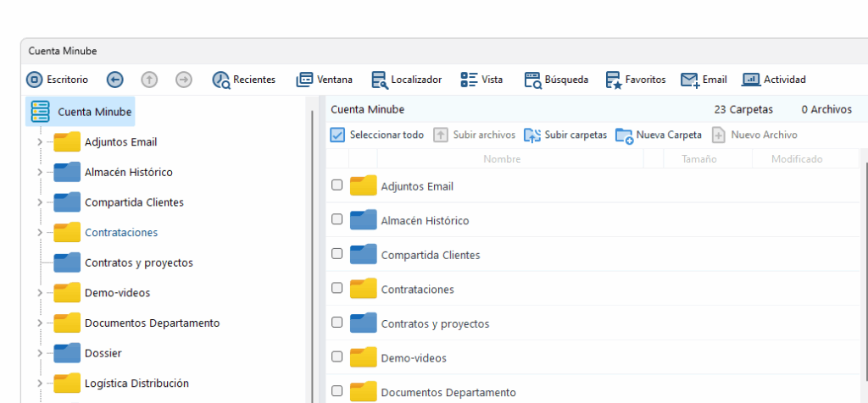This screenshot has width=868, height=403.
Task: Click Dossier folder icon in the tree
Action: click(x=67, y=353)
